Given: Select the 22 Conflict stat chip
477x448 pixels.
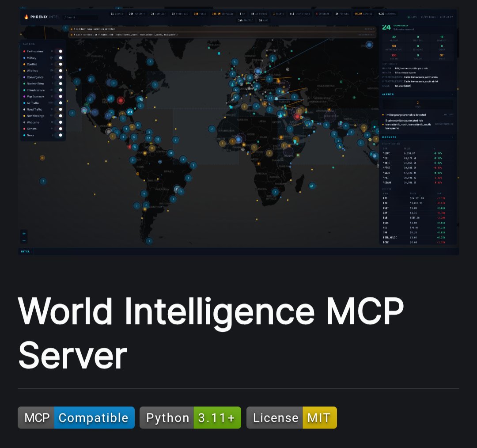Looking at the screenshot, I should (159, 14).
